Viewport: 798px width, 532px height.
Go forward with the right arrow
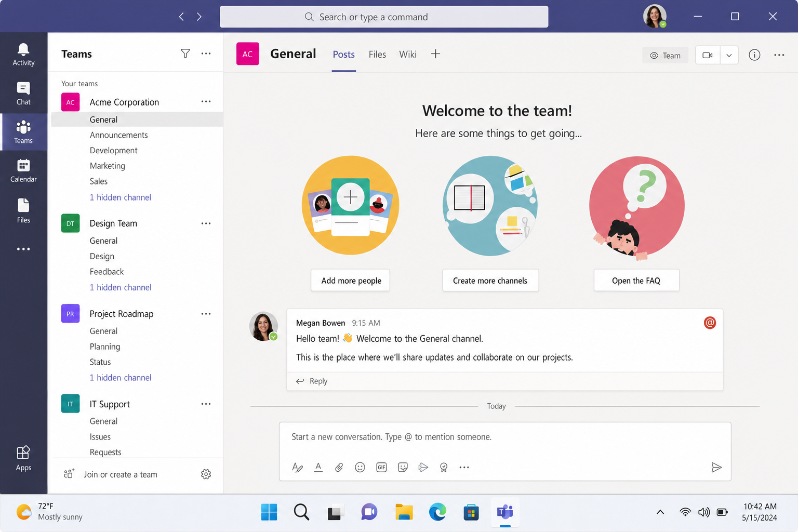(199, 17)
